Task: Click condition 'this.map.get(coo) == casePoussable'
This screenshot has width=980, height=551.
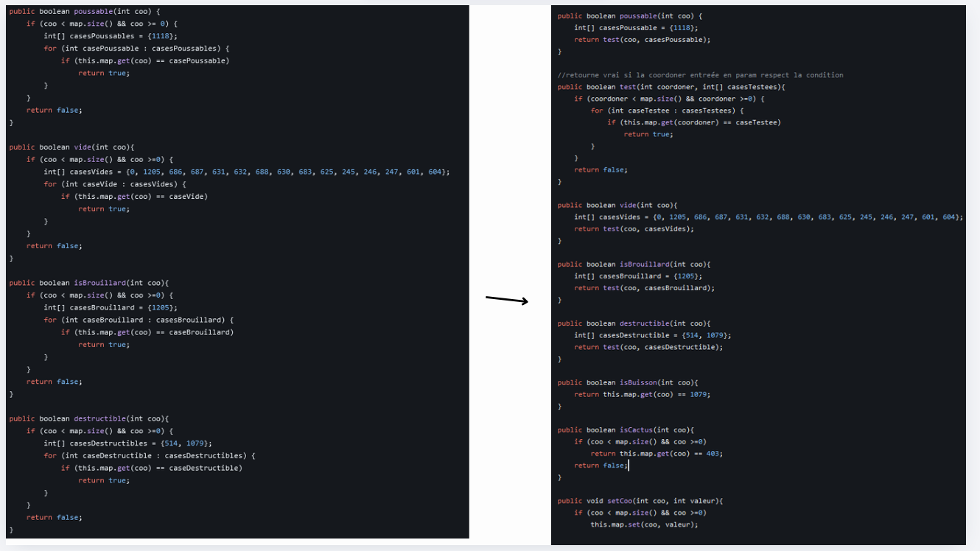Action: tap(152, 60)
